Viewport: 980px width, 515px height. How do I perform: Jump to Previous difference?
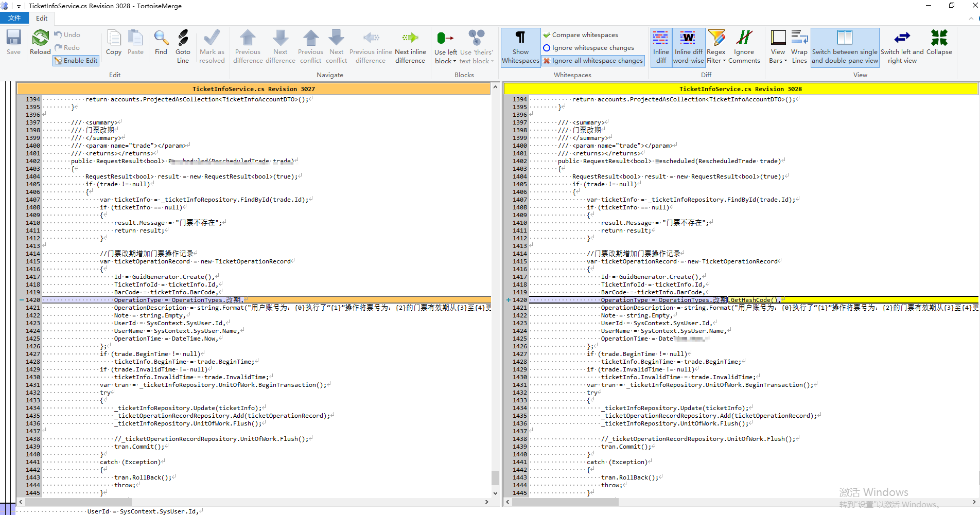click(248, 46)
